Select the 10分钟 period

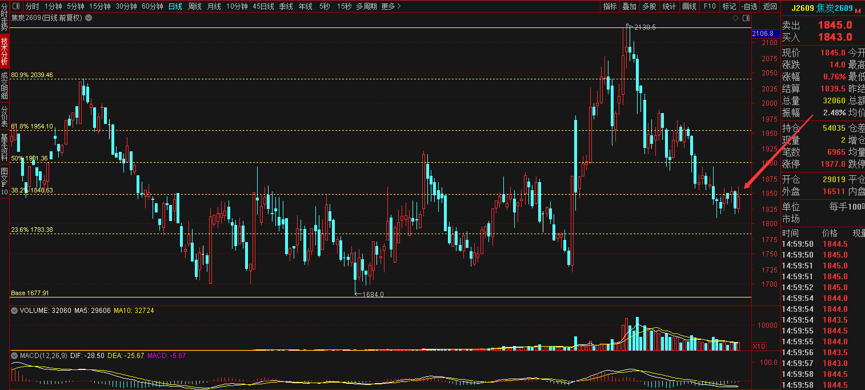pyautogui.click(x=237, y=7)
